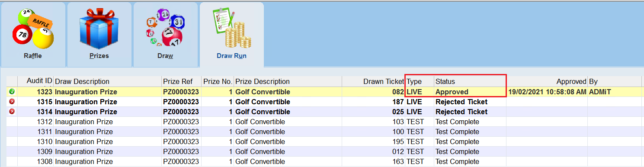Sort by Audit ID column header
Image resolution: width=644 pixels, height=167 pixels.
click(39, 81)
